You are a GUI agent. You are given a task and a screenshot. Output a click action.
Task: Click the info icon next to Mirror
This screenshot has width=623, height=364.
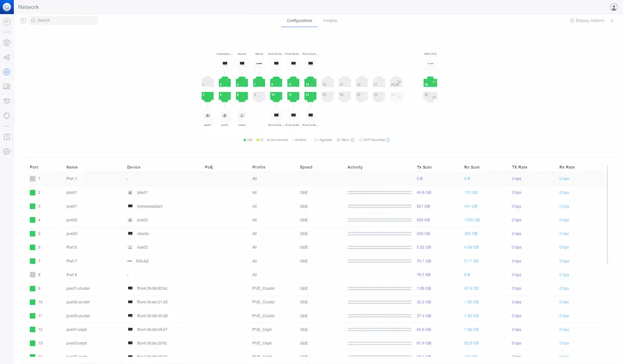coord(353,140)
